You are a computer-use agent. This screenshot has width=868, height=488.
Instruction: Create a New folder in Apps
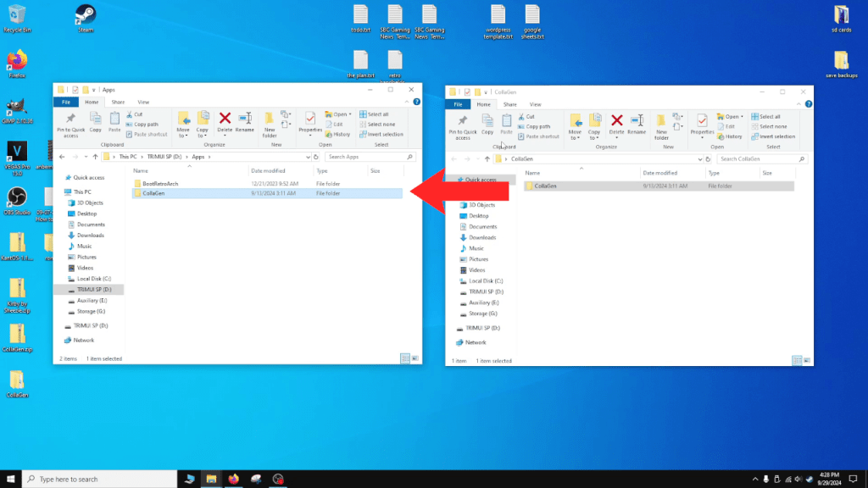[269, 123]
